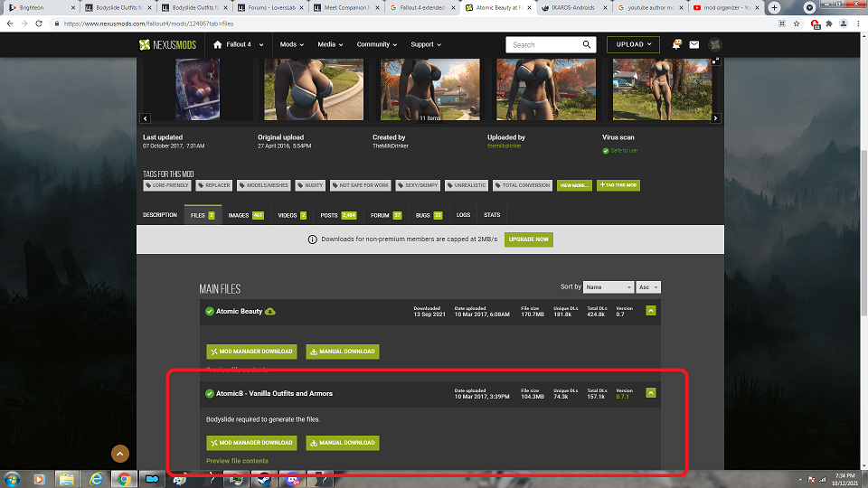Open Internet Explorer from the taskbar
Viewport: 868px width, 488px height.
96,479
